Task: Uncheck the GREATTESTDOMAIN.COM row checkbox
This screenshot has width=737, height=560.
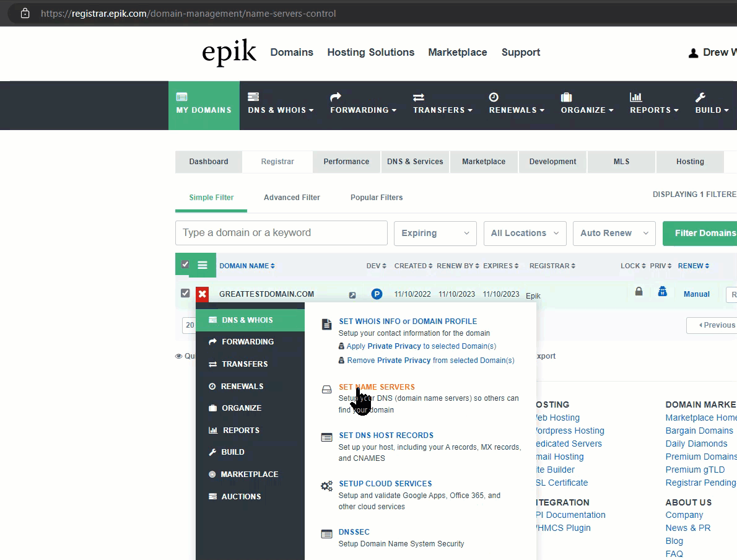Action: click(185, 294)
